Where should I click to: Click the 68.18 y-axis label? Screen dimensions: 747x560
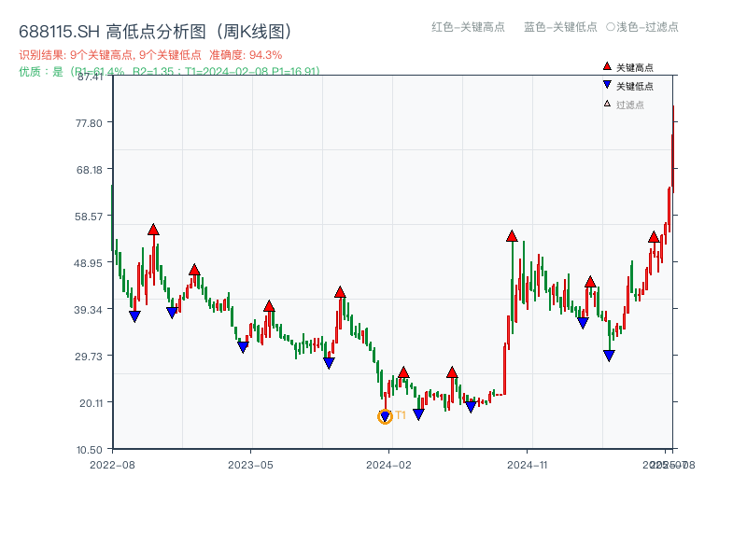[x=89, y=170]
